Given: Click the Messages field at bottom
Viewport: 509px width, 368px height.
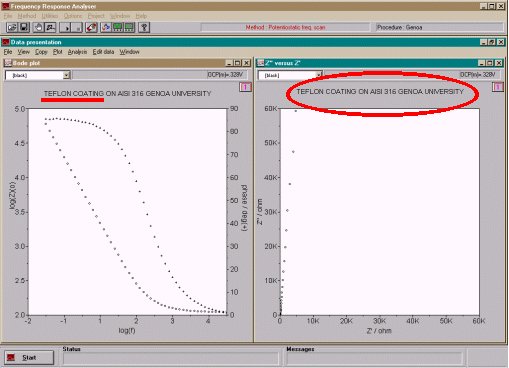Looking at the screenshot, I should (375, 358).
